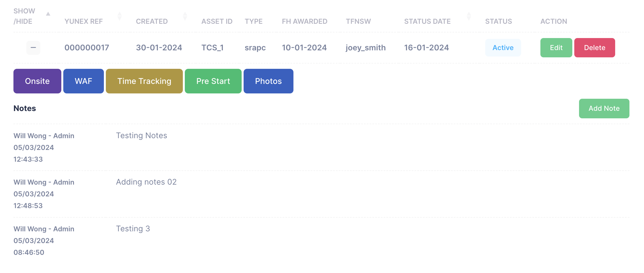Click the Status Date column header

pyautogui.click(x=427, y=21)
